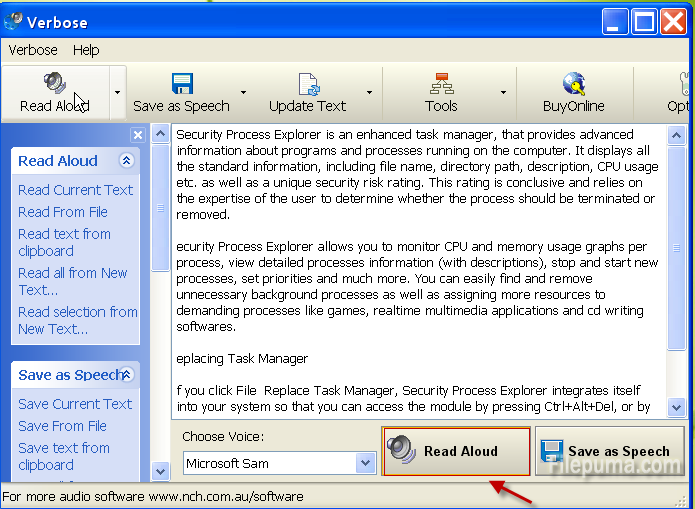695x509 pixels.
Task: Open the Verbose menu
Action: tap(33, 50)
